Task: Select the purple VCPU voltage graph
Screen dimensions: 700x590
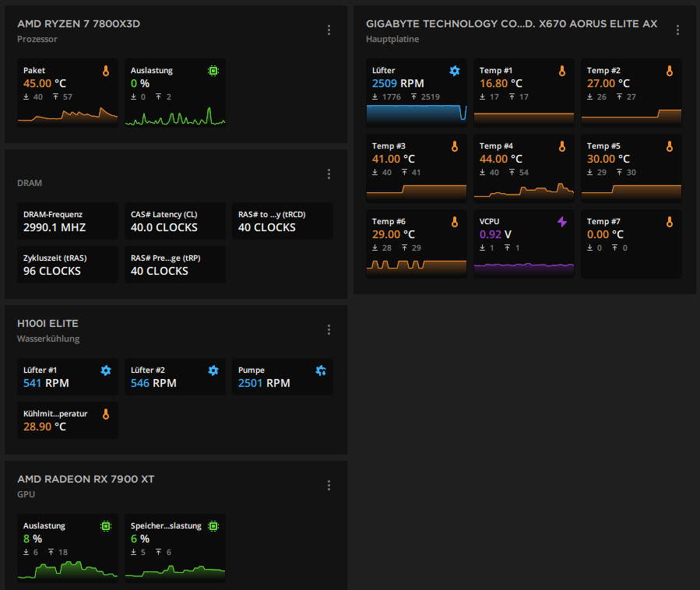Action: coord(524,269)
